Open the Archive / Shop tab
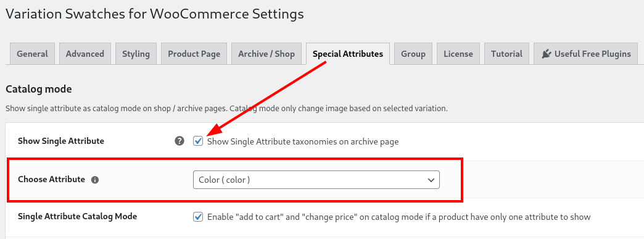644x239 pixels. 266,54
